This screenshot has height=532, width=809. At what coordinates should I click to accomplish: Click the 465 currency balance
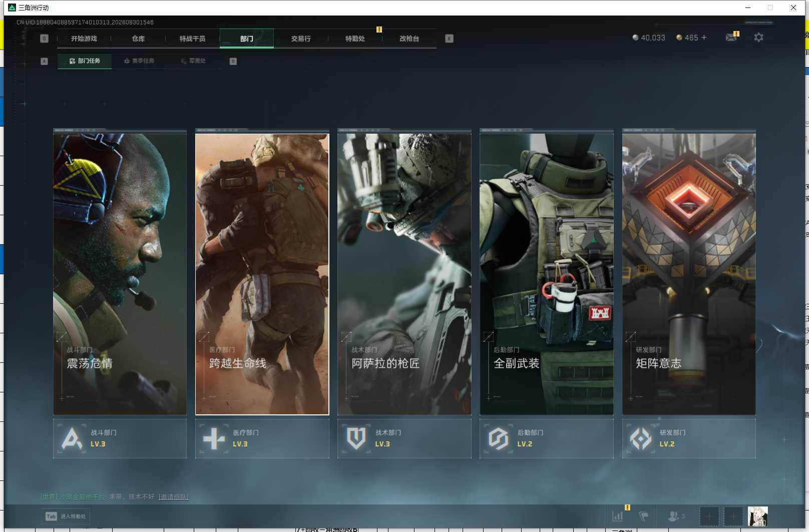[x=691, y=38]
